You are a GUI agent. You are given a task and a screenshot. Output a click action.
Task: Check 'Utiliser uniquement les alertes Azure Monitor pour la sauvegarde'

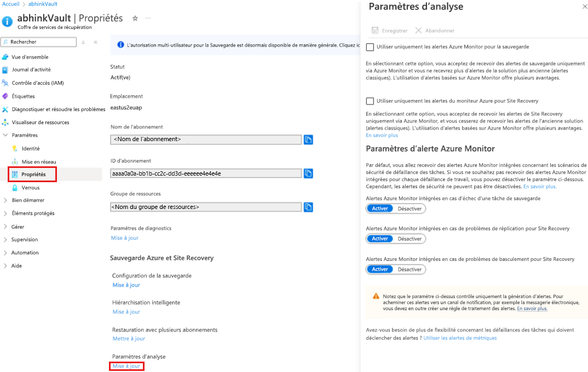click(370, 47)
